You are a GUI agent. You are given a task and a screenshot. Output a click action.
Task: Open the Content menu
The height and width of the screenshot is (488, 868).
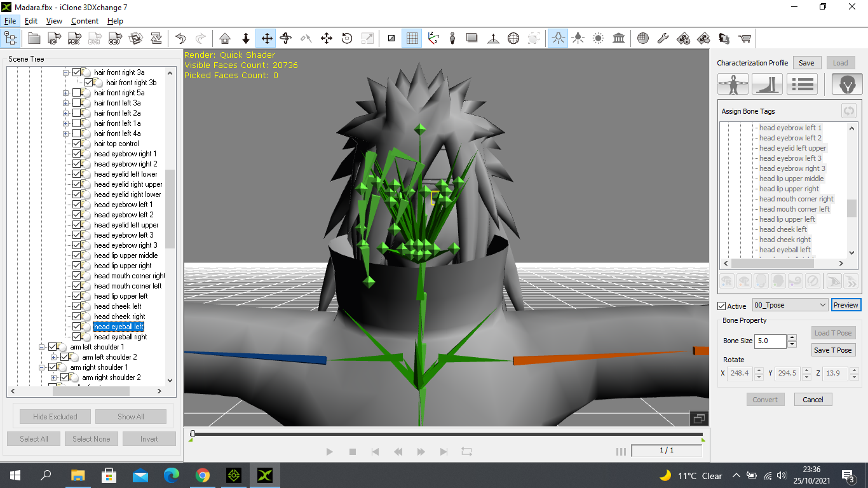(x=85, y=21)
